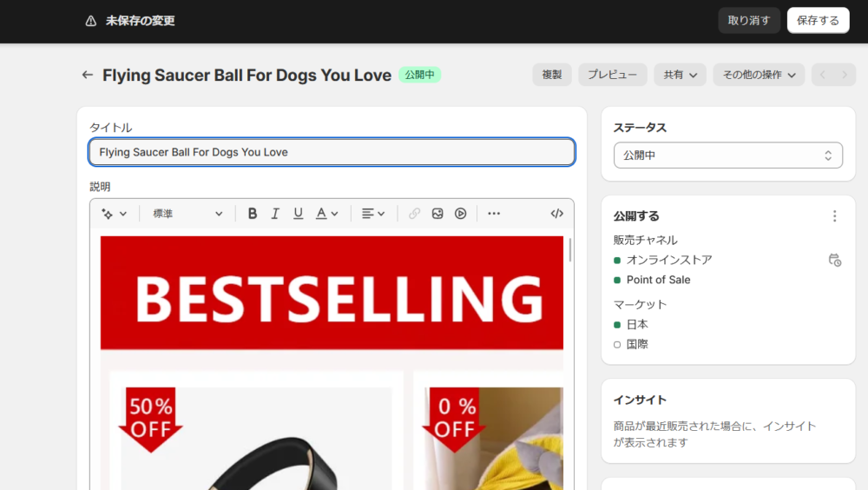Click 取り消す to discard changes
868x490 pixels.
pyautogui.click(x=749, y=20)
